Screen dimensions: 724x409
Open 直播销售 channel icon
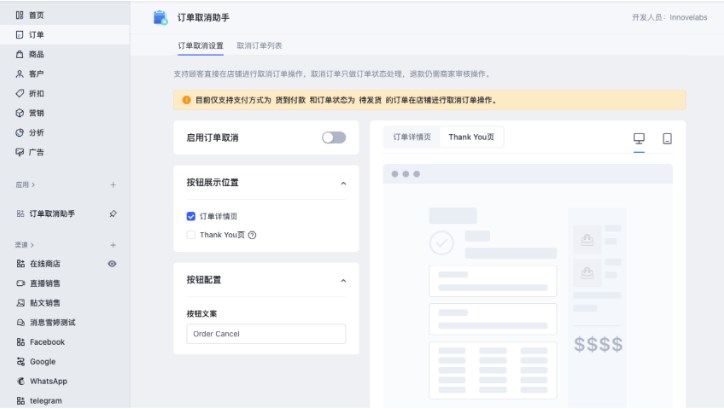(x=21, y=283)
